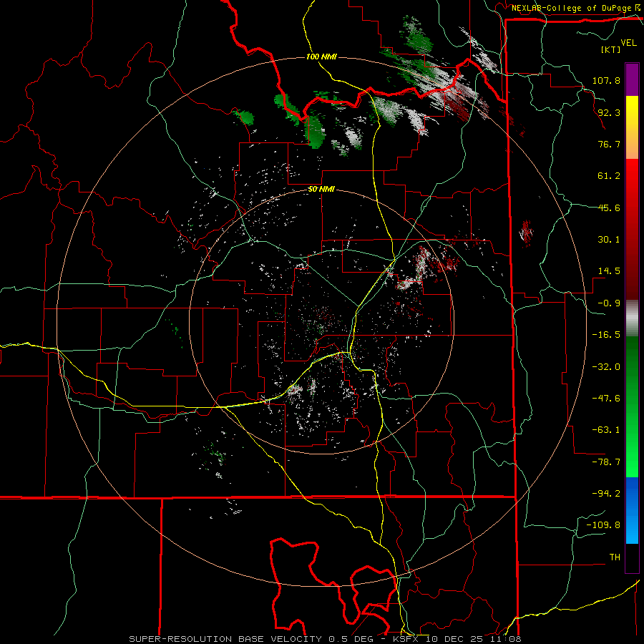This screenshot has height=644, width=644.
Task: Select the 14.5 scale value
Action: click(609, 271)
